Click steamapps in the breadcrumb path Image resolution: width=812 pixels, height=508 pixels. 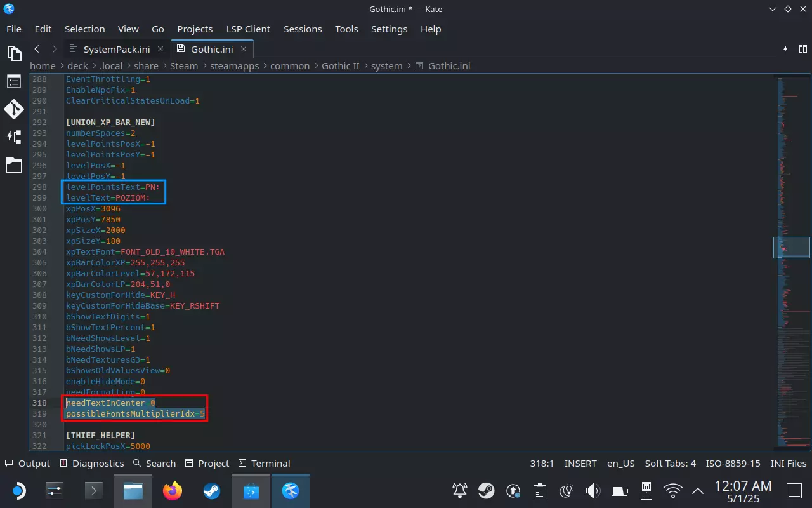tap(234, 66)
